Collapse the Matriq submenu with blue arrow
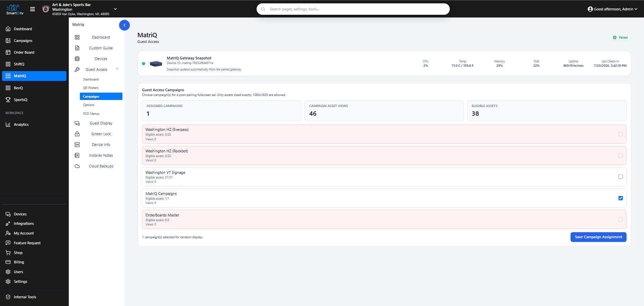Image resolution: width=644 pixels, height=306 pixels. pyautogui.click(x=124, y=25)
